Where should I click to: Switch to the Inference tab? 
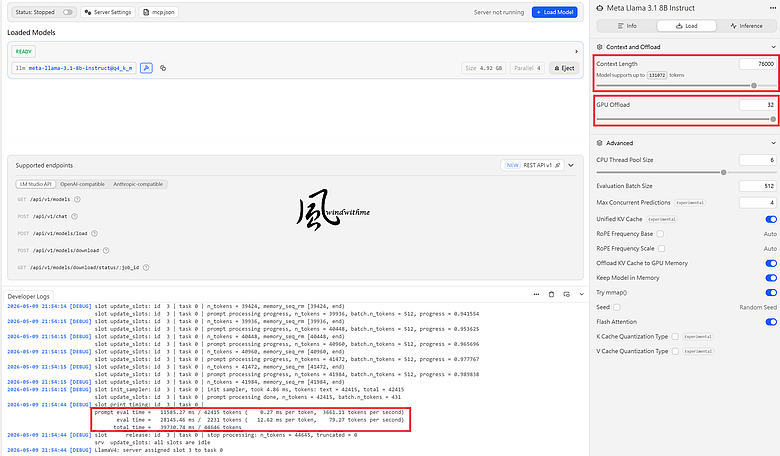point(747,26)
